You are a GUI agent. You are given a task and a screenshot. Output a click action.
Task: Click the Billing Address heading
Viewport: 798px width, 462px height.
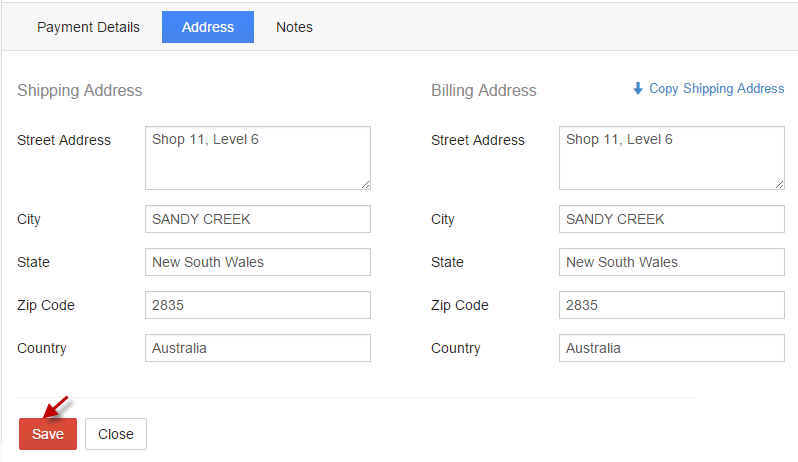click(x=483, y=91)
